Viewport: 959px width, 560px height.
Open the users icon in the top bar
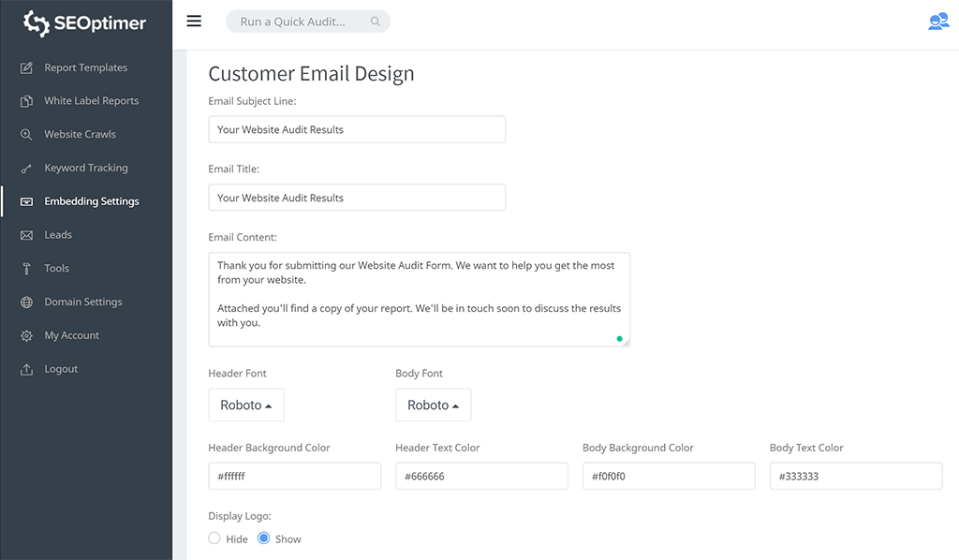coord(938,21)
